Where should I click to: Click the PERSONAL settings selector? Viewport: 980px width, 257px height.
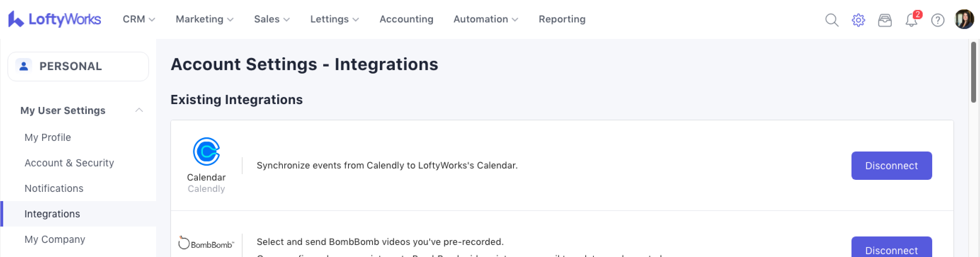click(78, 66)
